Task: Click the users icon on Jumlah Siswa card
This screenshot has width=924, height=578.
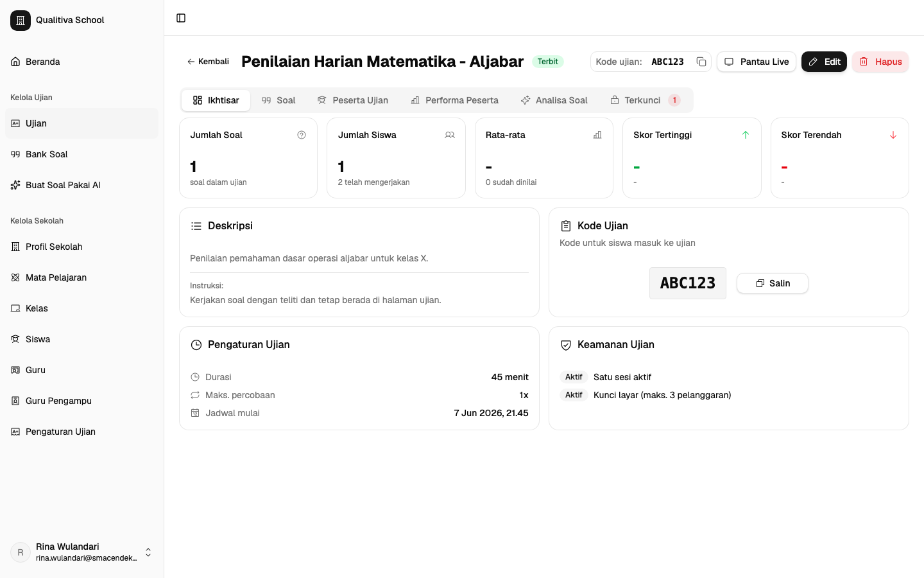Action: (x=450, y=135)
